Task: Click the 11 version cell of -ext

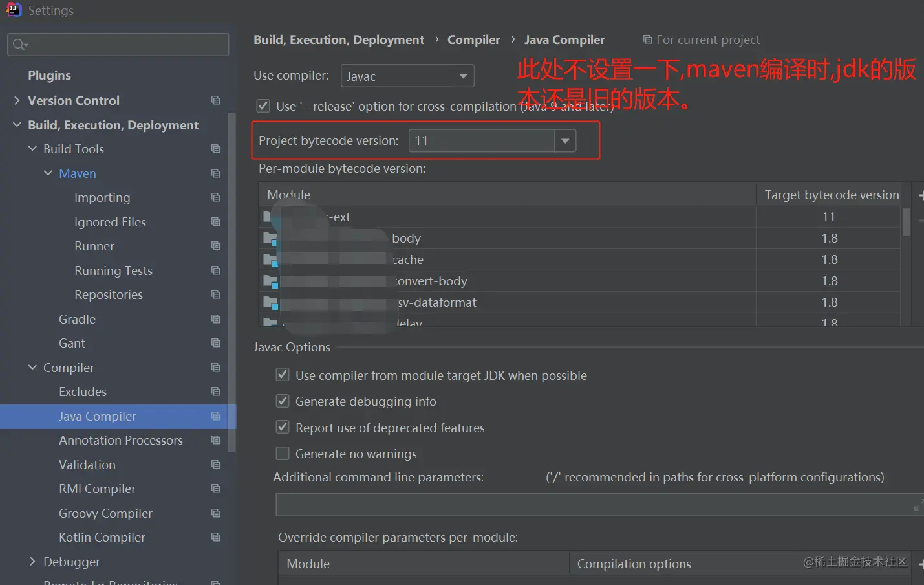Action: pos(829,217)
